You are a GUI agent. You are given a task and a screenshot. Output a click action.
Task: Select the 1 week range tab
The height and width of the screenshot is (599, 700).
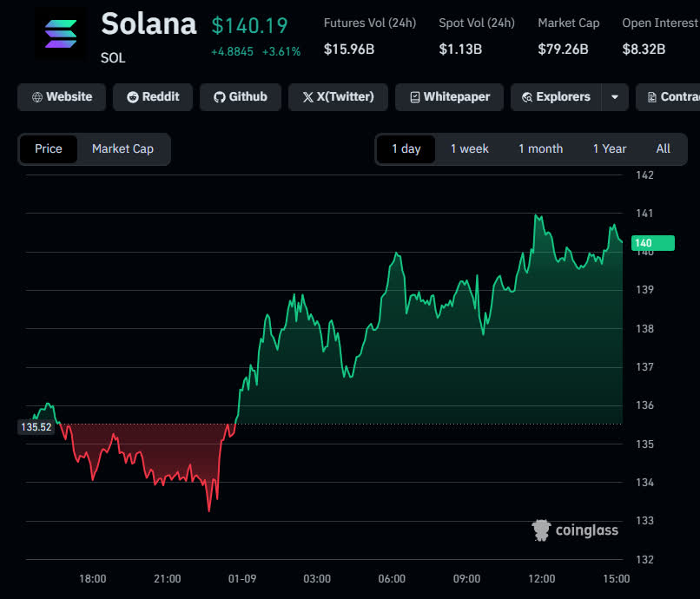point(469,149)
